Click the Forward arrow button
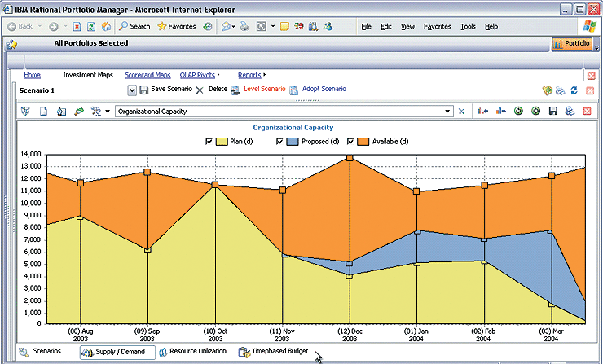Image resolution: width=603 pixels, height=364 pixels. tap(54, 27)
